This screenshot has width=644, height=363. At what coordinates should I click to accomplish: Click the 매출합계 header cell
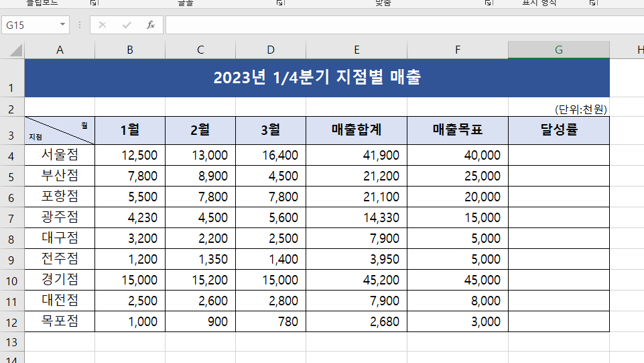pos(357,131)
